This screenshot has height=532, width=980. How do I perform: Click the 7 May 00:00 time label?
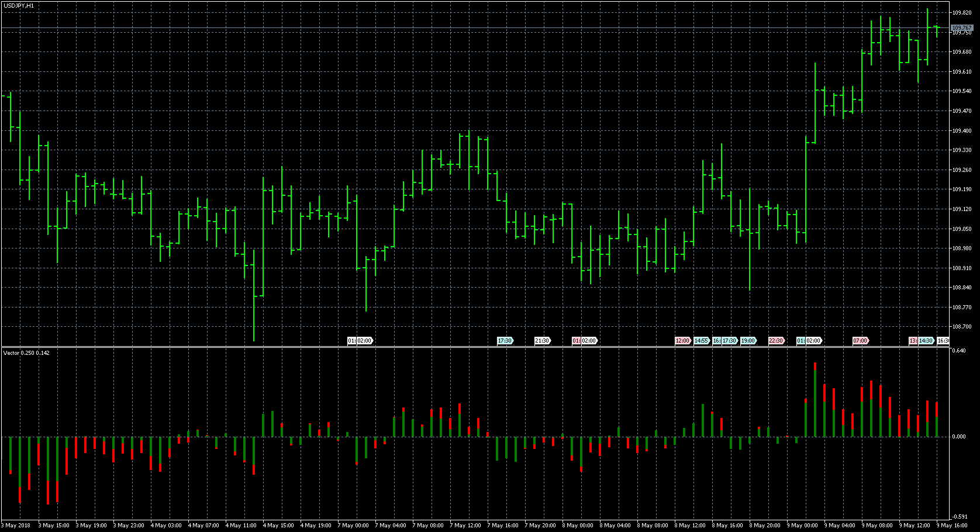coord(353,526)
